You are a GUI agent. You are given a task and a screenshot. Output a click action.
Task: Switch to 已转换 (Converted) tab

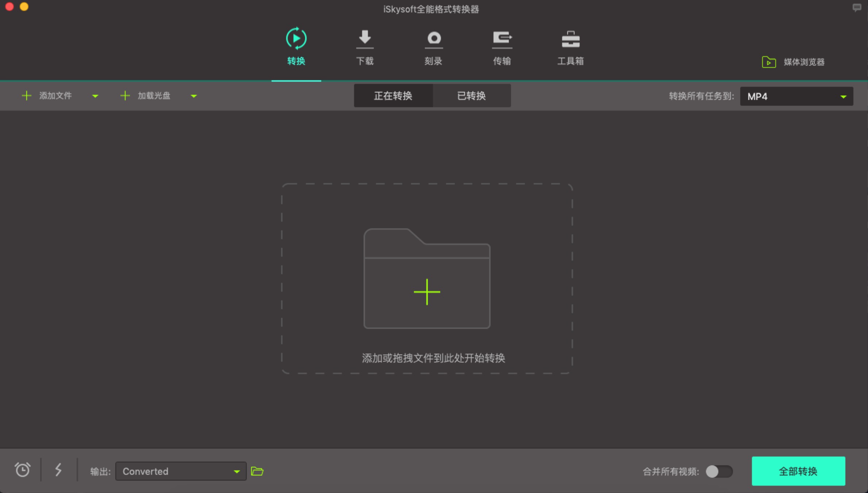[472, 96]
